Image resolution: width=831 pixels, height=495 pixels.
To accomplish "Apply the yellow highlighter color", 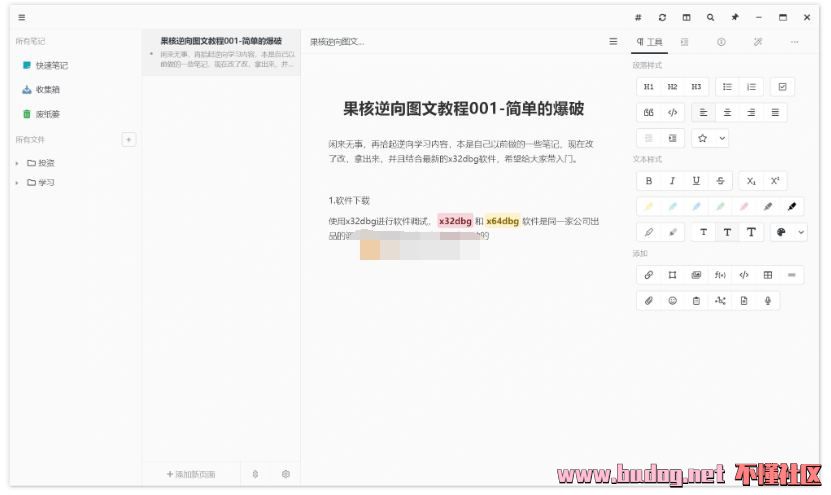I will [x=649, y=207].
